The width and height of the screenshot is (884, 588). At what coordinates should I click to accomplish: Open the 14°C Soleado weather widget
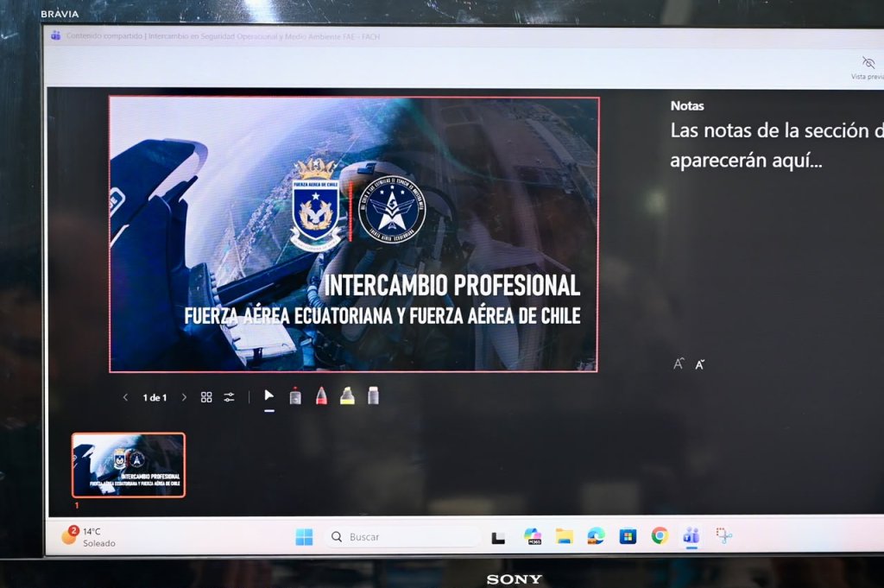tap(89, 537)
